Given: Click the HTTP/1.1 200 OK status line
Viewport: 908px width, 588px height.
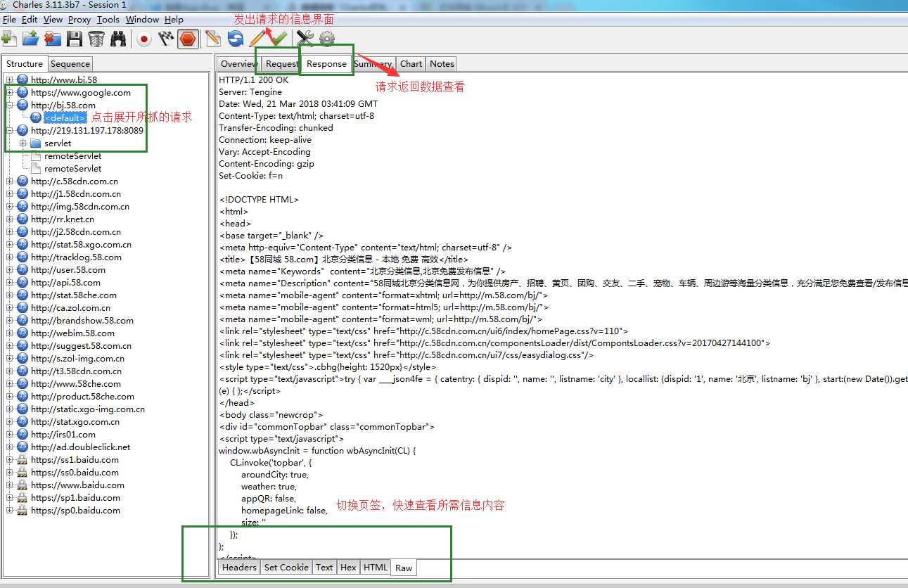Looking at the screenshot, I should [x=253, y=80].
